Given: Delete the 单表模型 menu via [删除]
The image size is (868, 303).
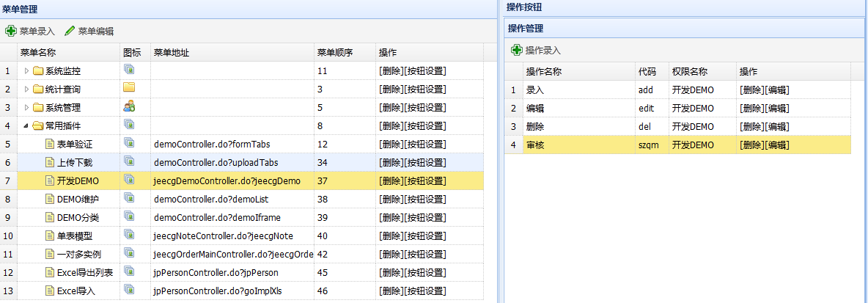Looking at the screenshot, I should (391, 236).
